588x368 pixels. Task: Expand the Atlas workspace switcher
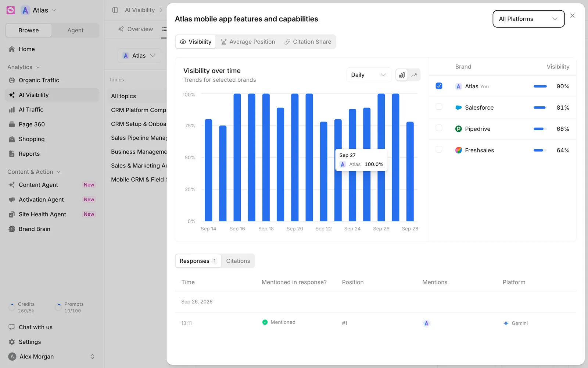tap(39, 10)
